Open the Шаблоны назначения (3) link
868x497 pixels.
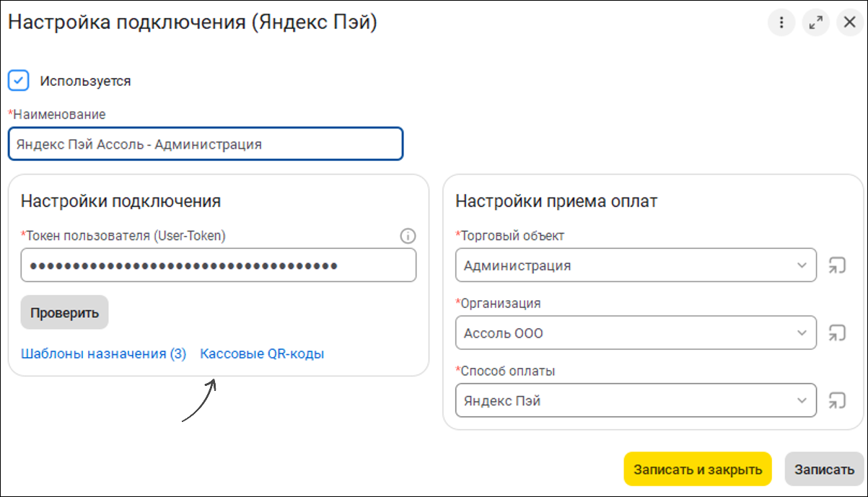[x=104, y=354]
